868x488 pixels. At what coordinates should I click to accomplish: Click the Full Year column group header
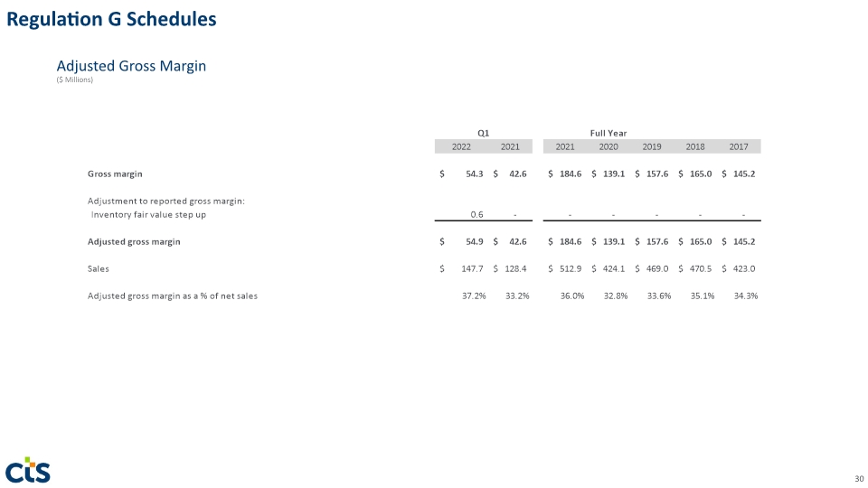point(609,133)
